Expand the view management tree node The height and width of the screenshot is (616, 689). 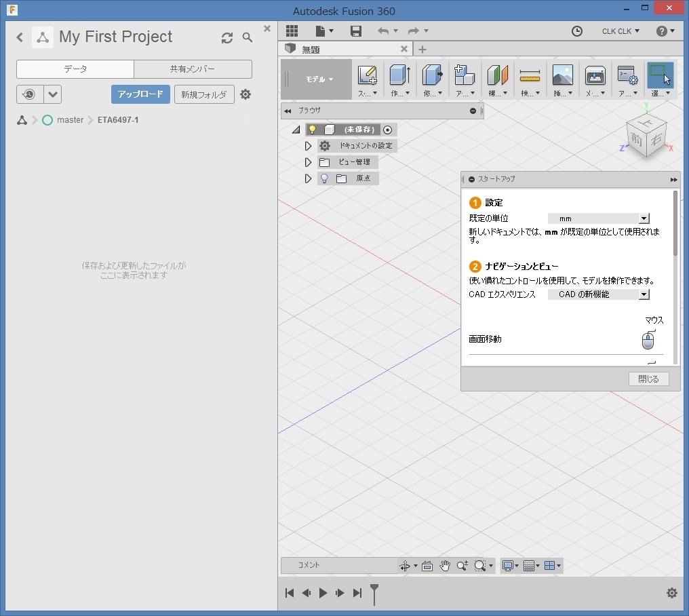tap(308, 162)
